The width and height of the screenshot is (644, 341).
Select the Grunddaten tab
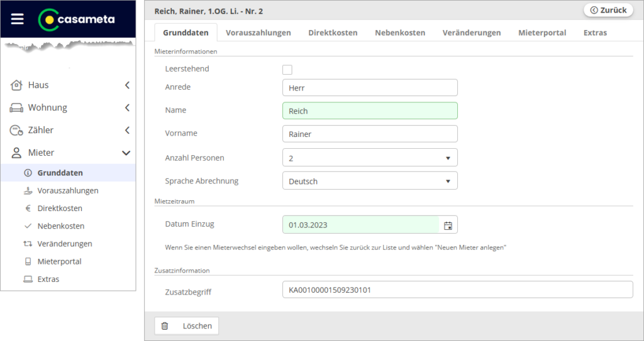(x=186, y=33)
